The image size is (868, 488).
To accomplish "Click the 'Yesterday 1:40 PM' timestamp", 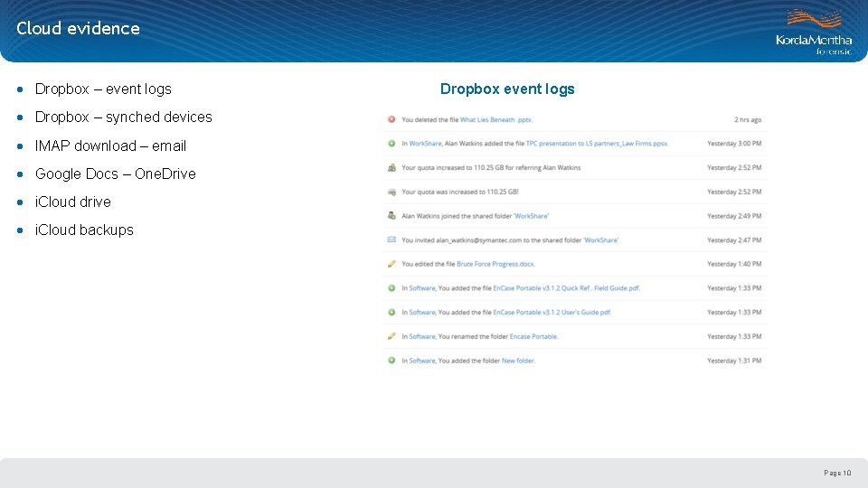I will (734, 264).
